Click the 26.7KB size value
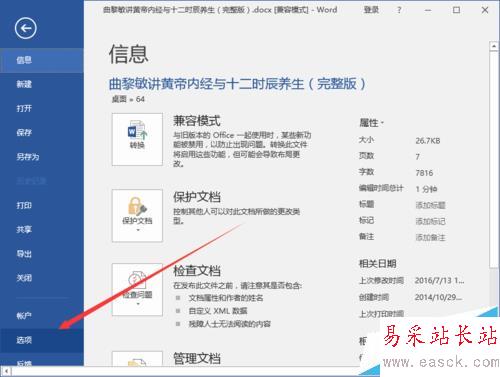The image size is (500, 377). point(428,141)
